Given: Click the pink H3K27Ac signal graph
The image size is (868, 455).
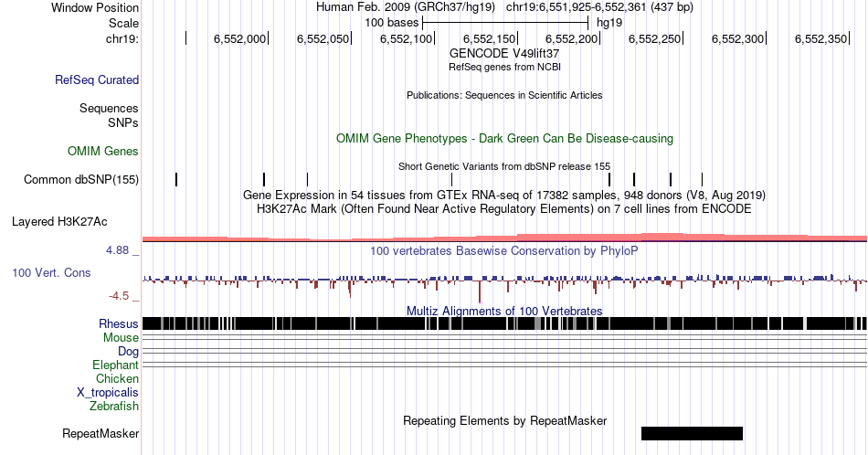Looking at the screenshot, I should (x=504, y=238).
